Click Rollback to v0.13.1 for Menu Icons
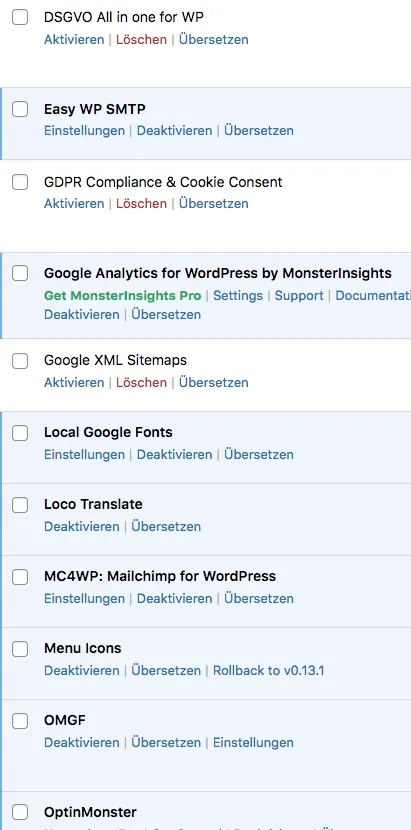Screen dimensions: 411x830 tap(269, 671)
